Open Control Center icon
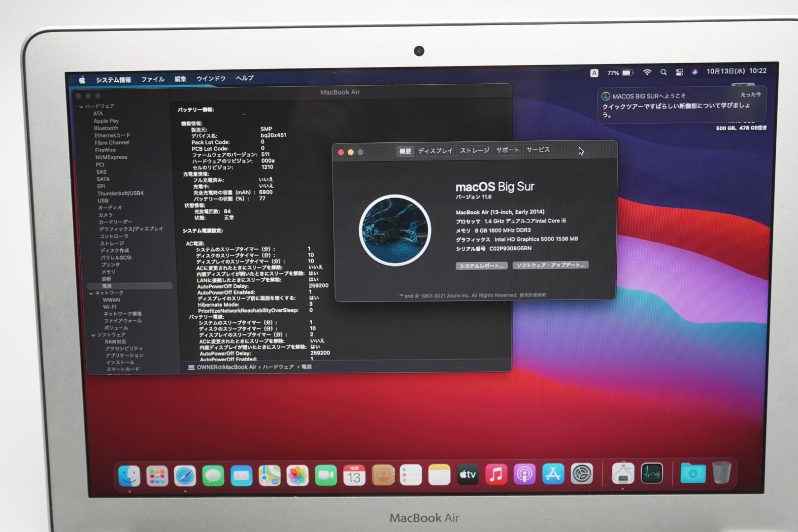798x532 pixels. [679, 72]
